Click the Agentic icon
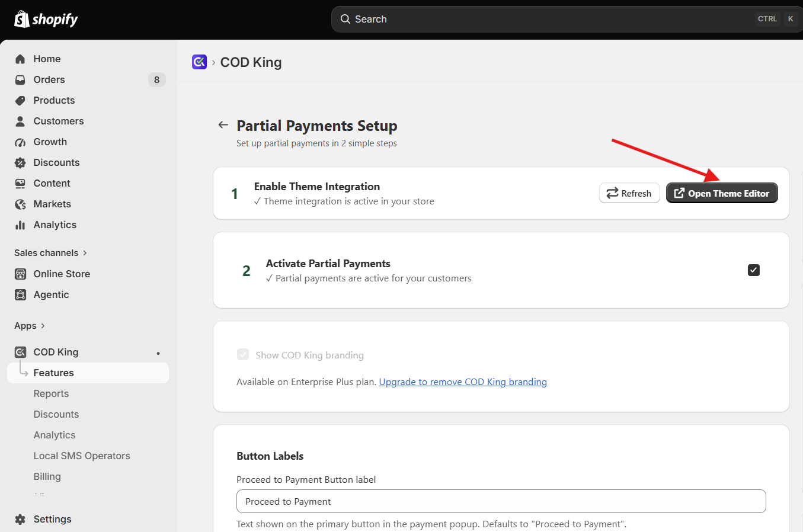 click(20, 294)
